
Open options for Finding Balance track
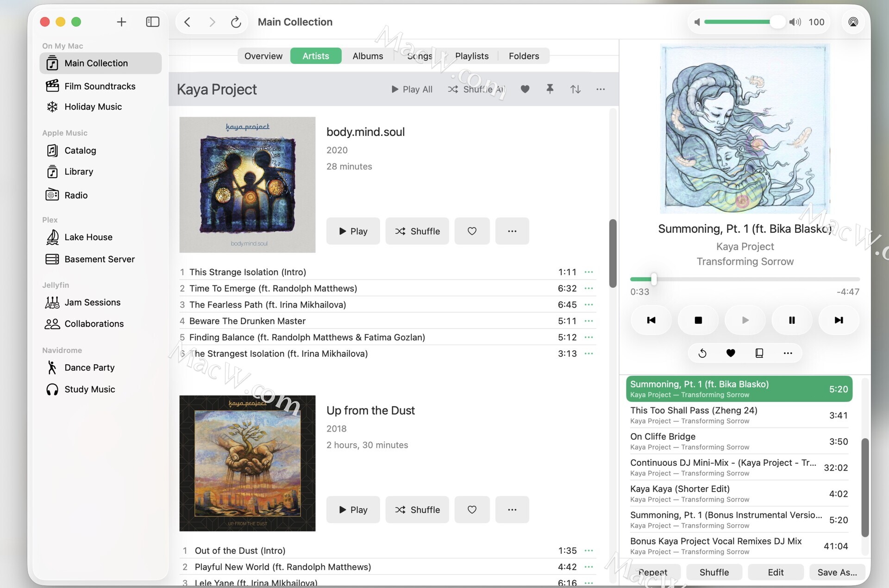[x=588, y=337]
